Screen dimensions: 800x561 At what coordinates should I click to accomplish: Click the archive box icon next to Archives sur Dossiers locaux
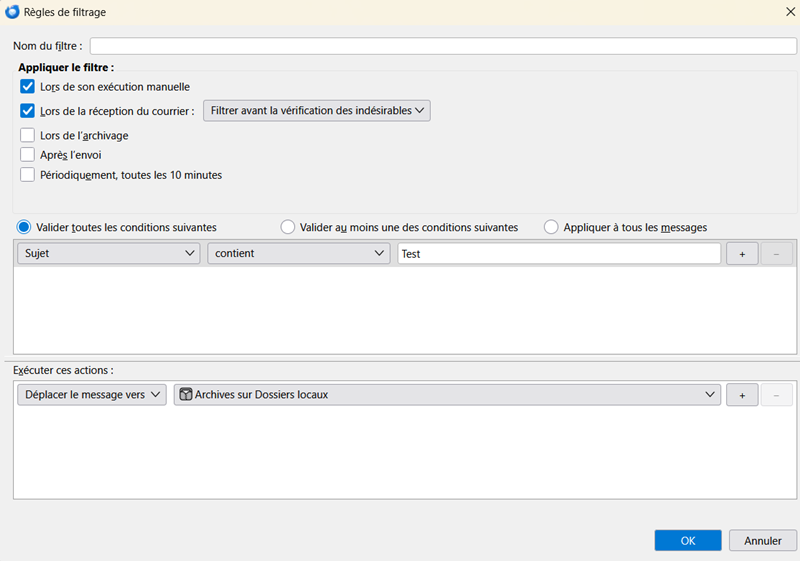tap(186, 394)
